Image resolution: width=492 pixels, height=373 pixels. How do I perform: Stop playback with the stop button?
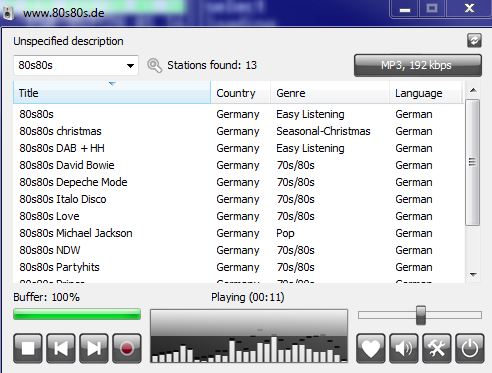pos(28,348)
